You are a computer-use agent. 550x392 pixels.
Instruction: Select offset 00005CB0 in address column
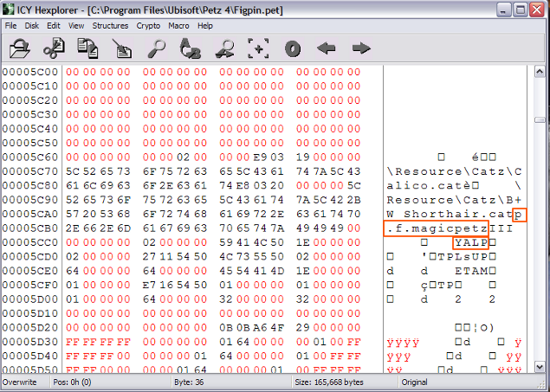(30, 228)
